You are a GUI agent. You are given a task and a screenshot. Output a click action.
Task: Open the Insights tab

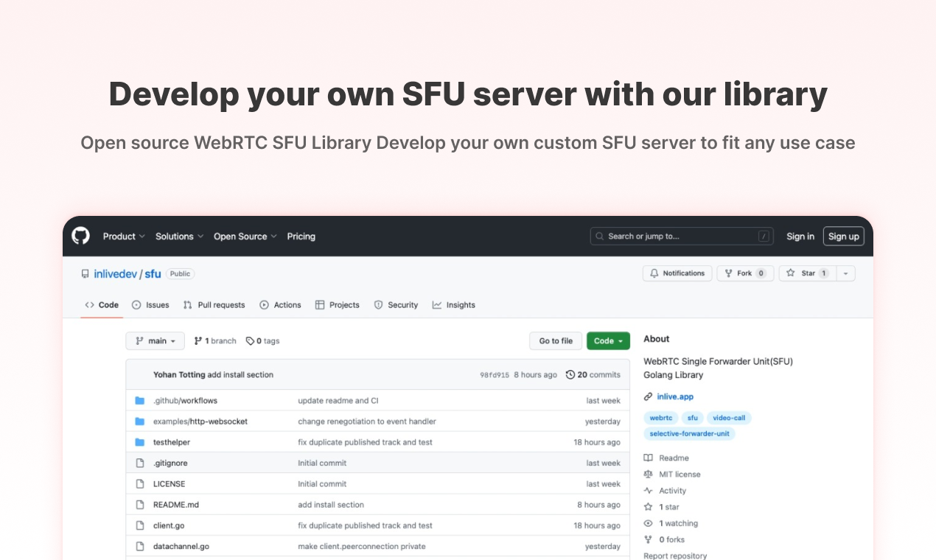point(453,305)
